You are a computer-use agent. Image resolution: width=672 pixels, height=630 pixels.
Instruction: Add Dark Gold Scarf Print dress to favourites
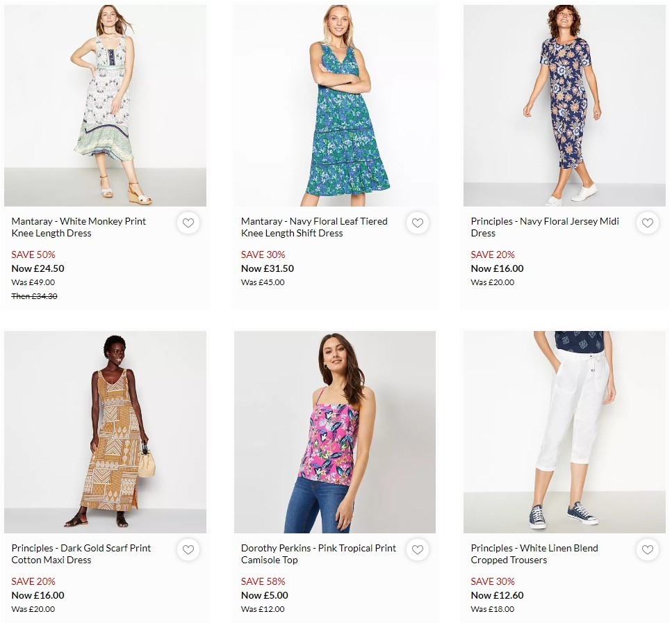188,550
